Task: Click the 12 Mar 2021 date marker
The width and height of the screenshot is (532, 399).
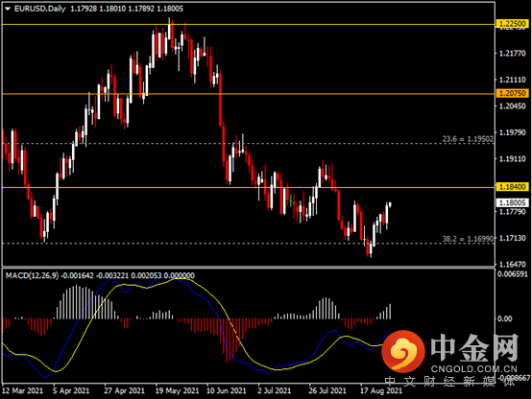Action: 23,391
